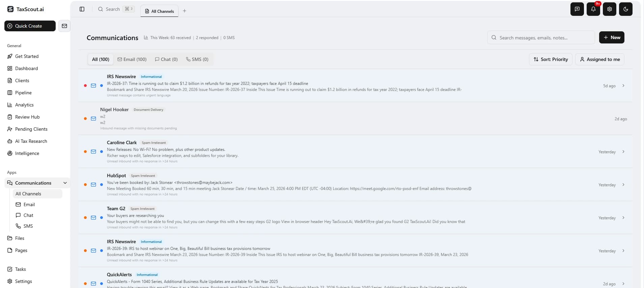
Task: Click the Quick Create button
Action: pos(30,26)
